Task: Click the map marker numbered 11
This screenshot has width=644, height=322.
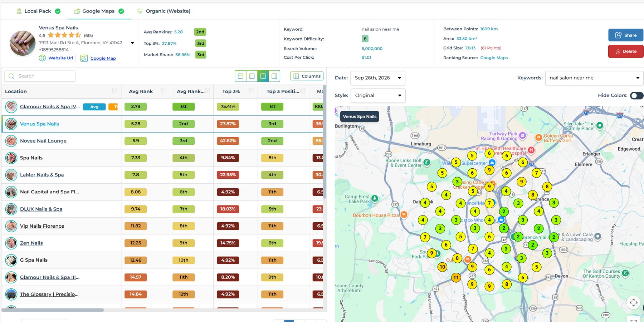Action: pos(456,277)
